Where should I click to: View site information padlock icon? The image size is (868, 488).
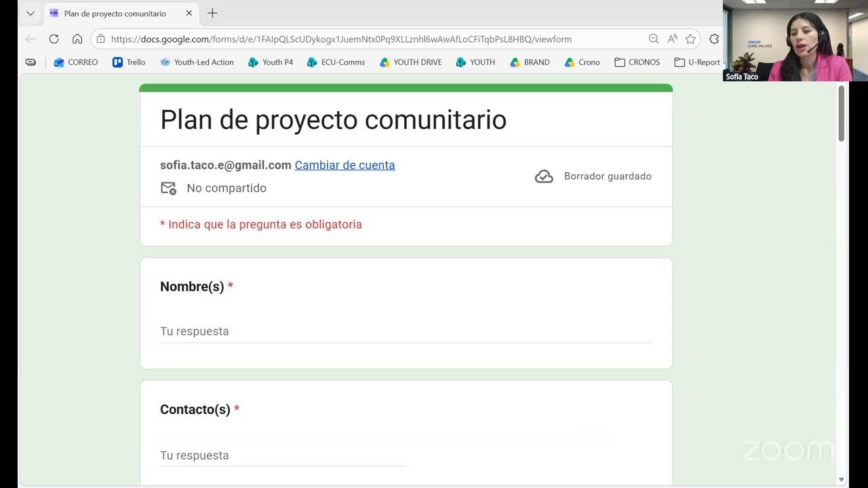[x=101, y=39]
